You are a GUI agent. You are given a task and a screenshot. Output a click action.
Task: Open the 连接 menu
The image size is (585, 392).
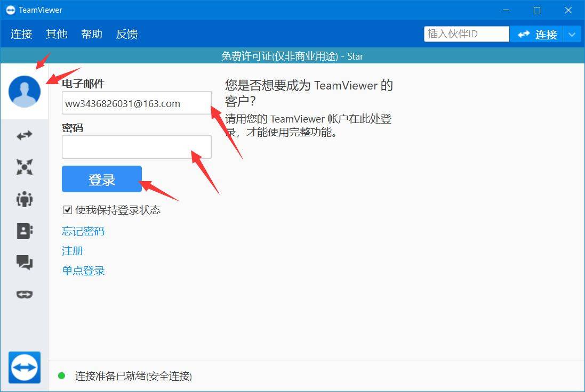tap(21, 34)
